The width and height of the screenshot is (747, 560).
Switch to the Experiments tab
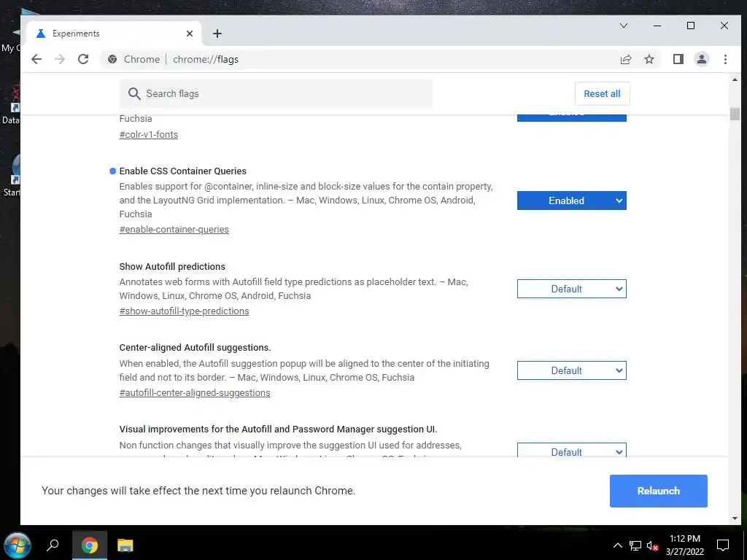(x=115, y=34)
